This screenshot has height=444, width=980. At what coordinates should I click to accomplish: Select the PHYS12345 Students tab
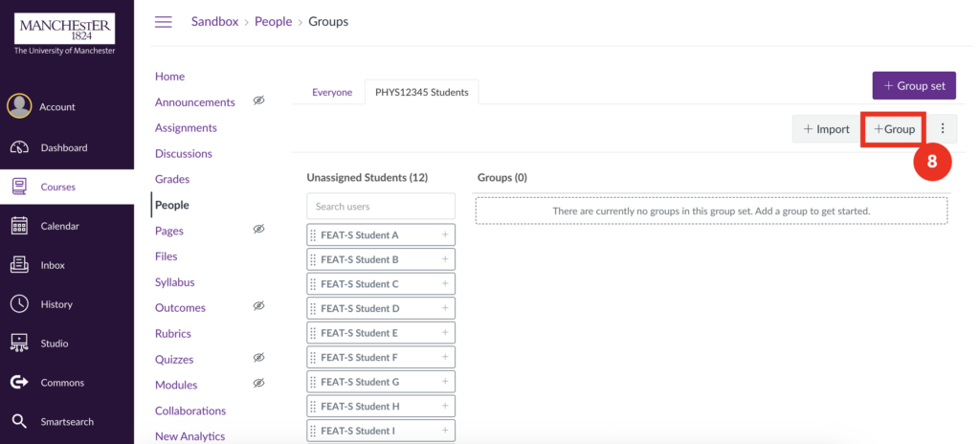click(x=422, y=93)
